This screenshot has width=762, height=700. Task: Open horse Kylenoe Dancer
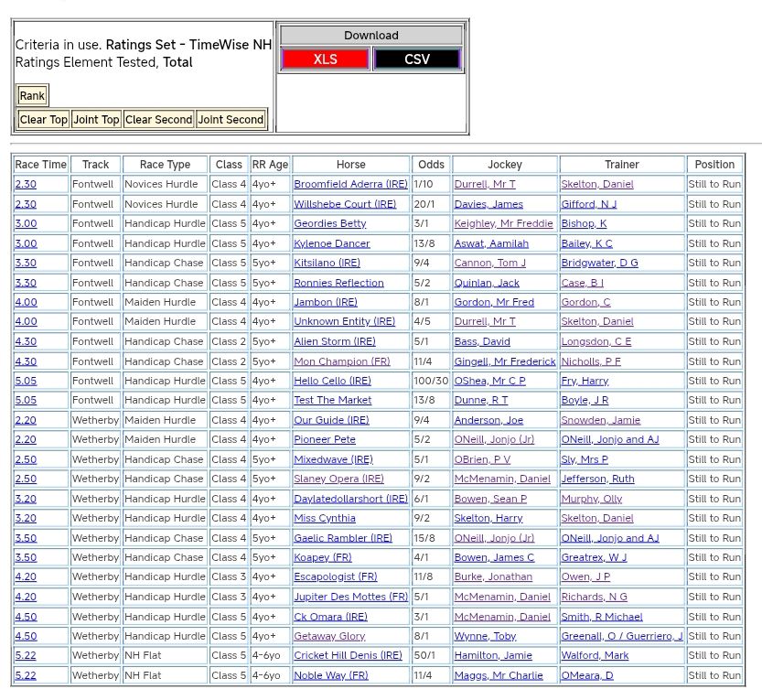coord(331,243)
